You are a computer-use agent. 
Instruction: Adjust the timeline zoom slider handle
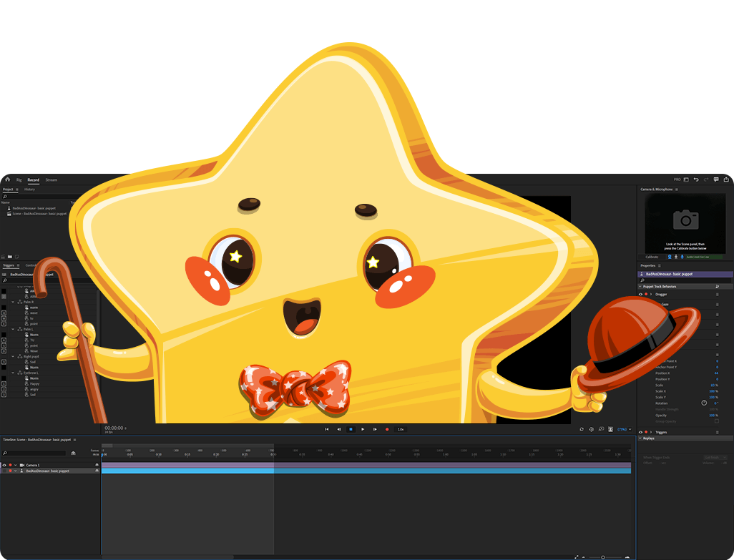coord(602,556)
